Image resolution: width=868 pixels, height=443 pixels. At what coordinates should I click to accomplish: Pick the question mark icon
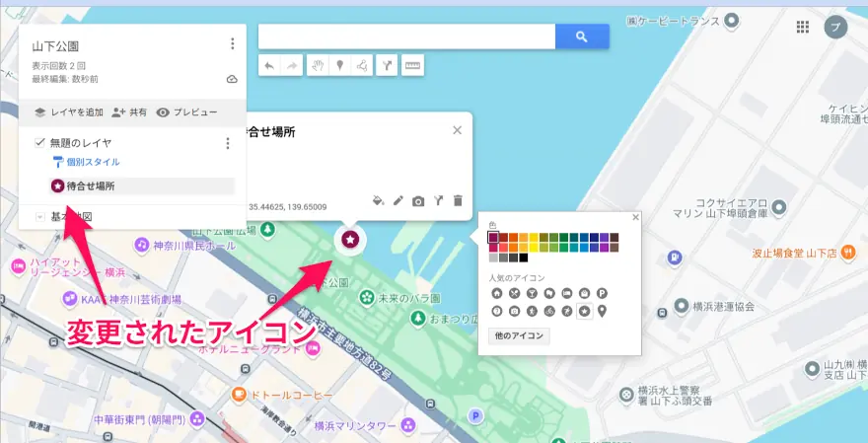[497, 311]
